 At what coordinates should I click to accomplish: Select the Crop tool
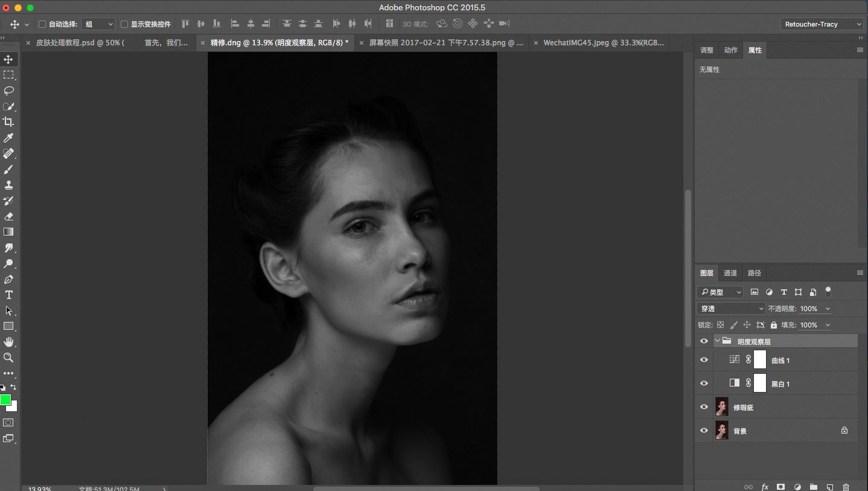[x=8, y=122]
